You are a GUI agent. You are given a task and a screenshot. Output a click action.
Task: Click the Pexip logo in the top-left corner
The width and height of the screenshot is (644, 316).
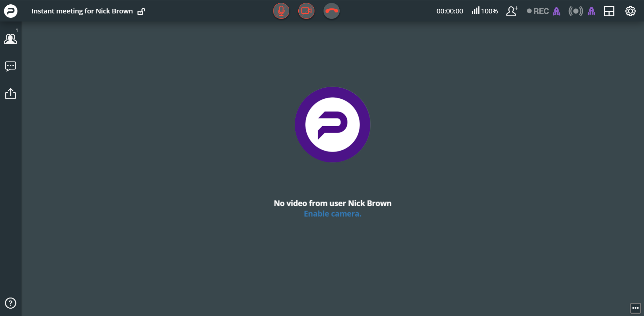[11, 11]
